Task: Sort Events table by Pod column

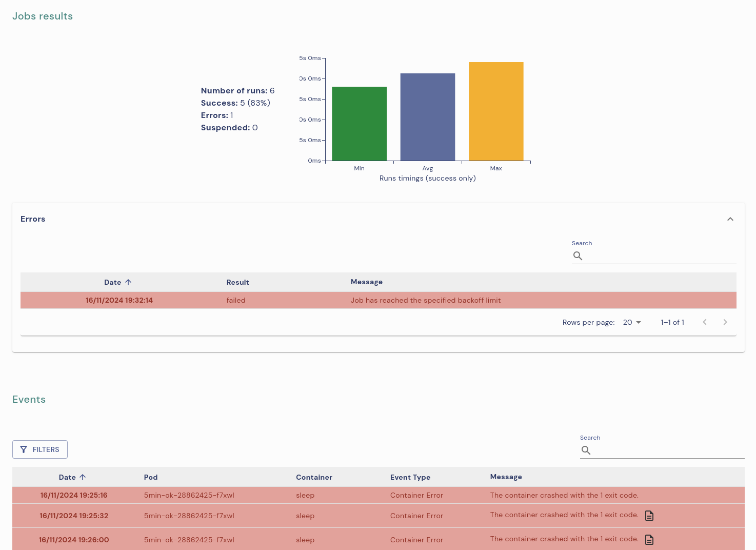Action: tap(150, 477)
